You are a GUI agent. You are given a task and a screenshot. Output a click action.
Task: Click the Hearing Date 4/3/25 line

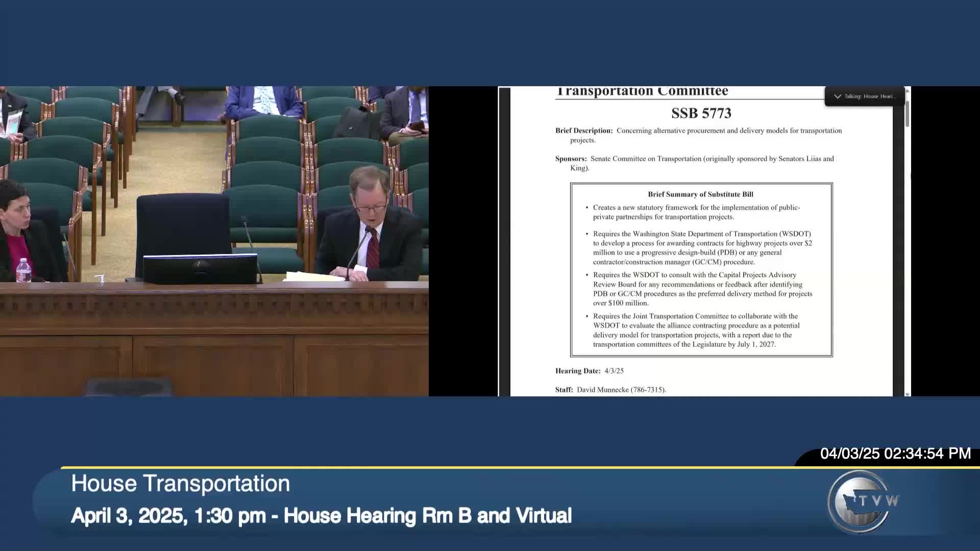(x=589, y=371)
